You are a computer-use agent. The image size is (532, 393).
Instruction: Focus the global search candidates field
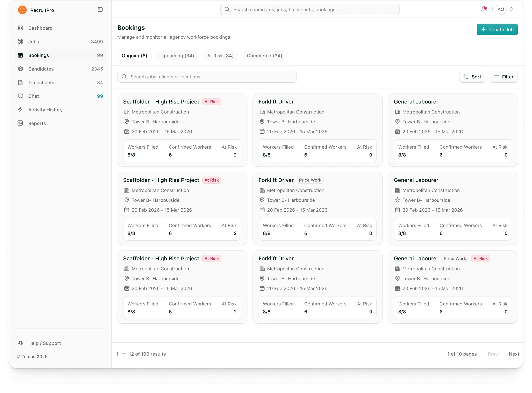coord(310,9)
